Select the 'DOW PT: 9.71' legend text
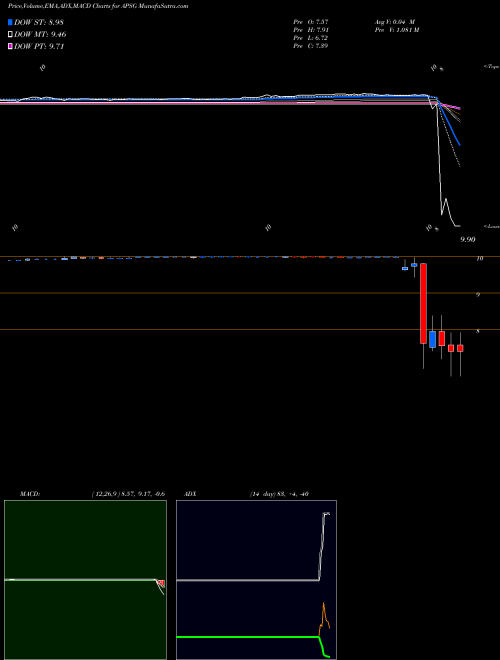Viewport: 500px width, 660px height. coord(39,47)
